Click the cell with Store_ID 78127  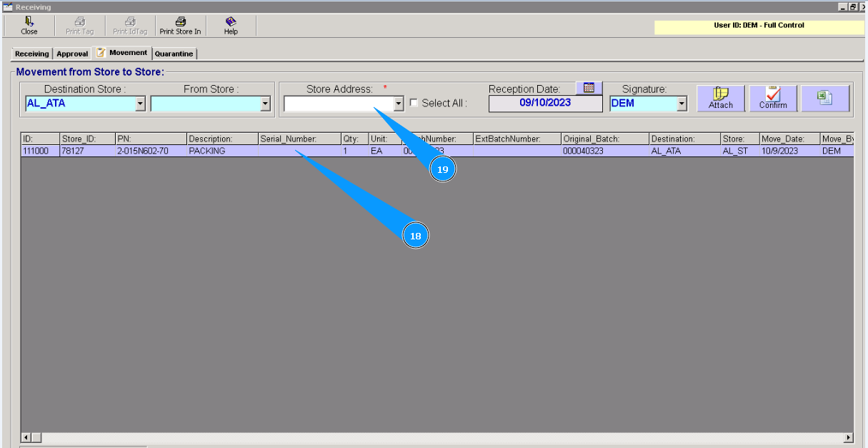pyautogui.click(x=87, y=151)
